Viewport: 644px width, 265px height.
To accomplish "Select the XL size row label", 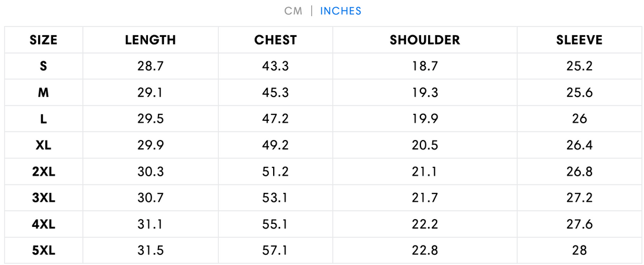I will [44, 145].
